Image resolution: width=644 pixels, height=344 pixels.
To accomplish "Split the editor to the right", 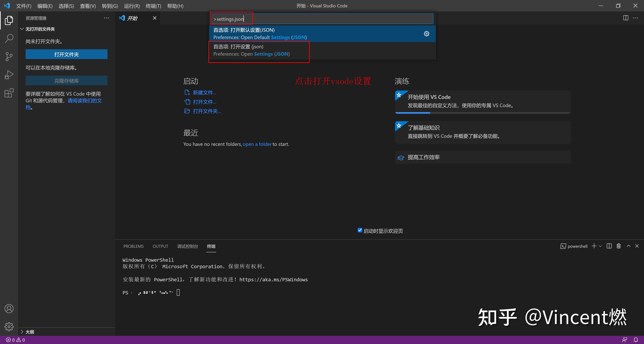I will [x=626, y=18].
